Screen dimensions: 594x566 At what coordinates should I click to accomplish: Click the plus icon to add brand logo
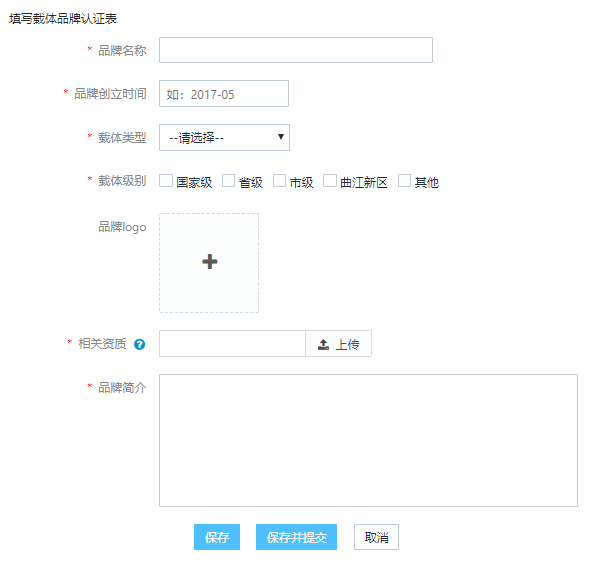tap(209, 262)
